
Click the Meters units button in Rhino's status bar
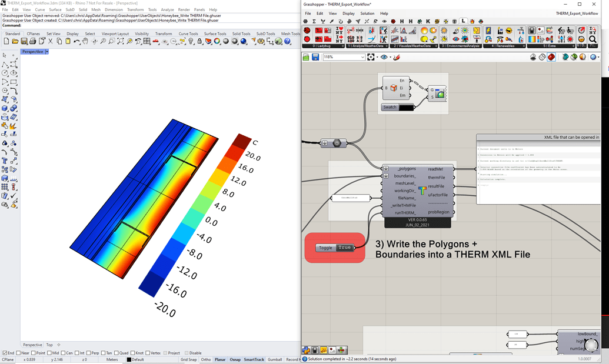pyautogui.click(x=112, y=359)
